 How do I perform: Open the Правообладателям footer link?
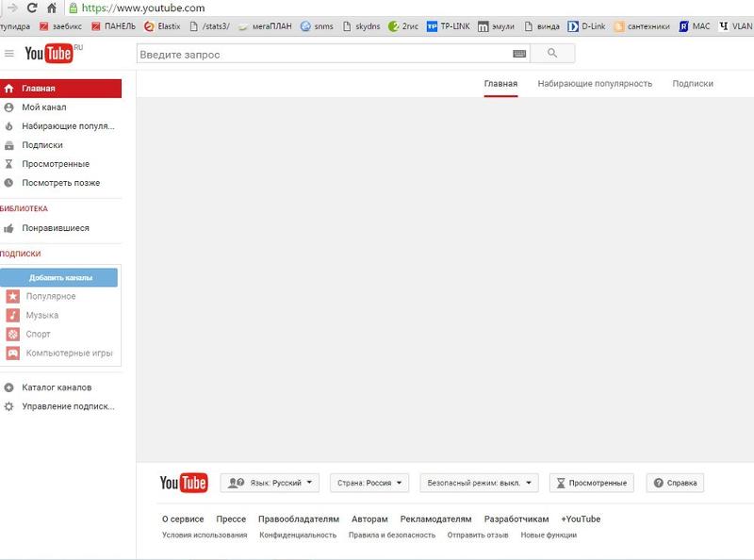coord(299,519)
